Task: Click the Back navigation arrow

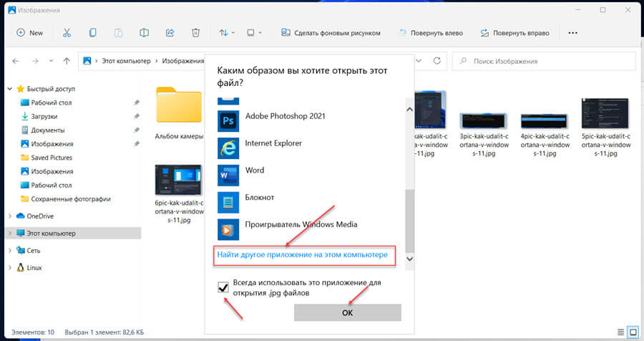Action: [16, 61]
